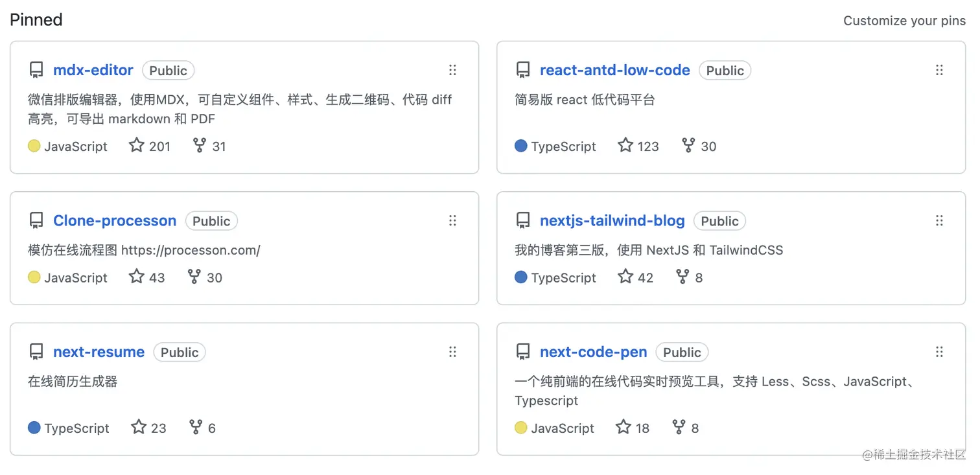The width and height of the screenshot is (980, 475).
Task: Click the star icon on next-code-pen
Action: click(x=624, y=427)
